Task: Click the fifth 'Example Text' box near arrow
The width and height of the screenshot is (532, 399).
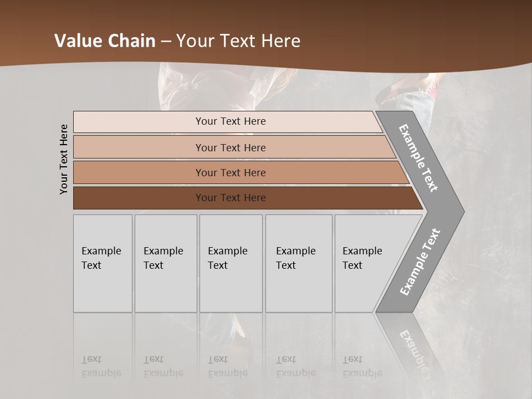Action: tap(361, 264)
